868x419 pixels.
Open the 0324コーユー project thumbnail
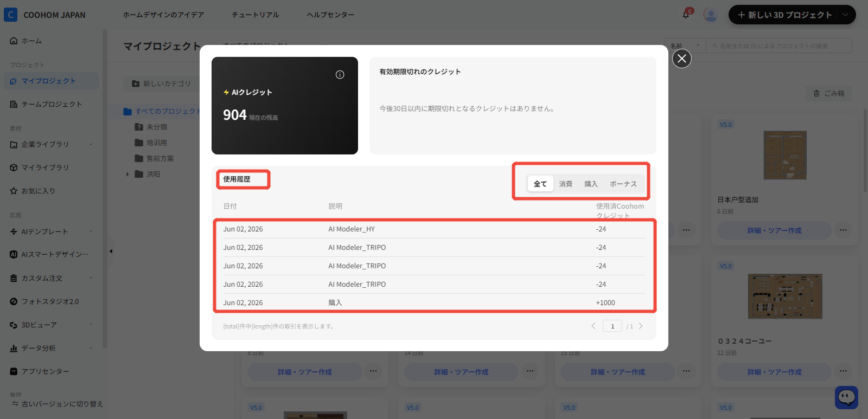tap(785, 296)
